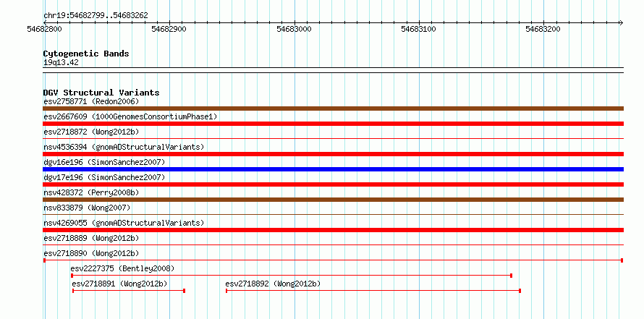Click the thin brown nsv833879 variant line
The image size is (644, 319).
tap(333, 214)
